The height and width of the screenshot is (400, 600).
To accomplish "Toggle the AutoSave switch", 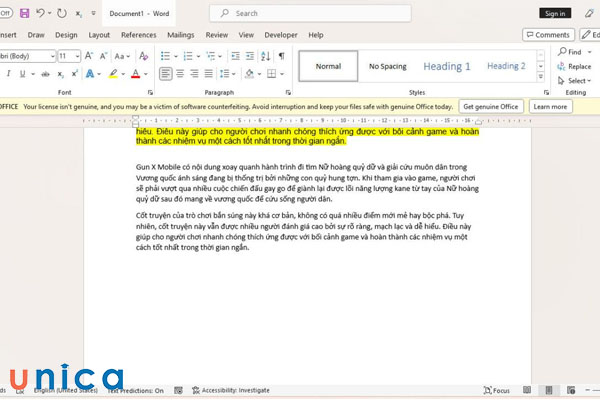I will click(x=5, y=14).
